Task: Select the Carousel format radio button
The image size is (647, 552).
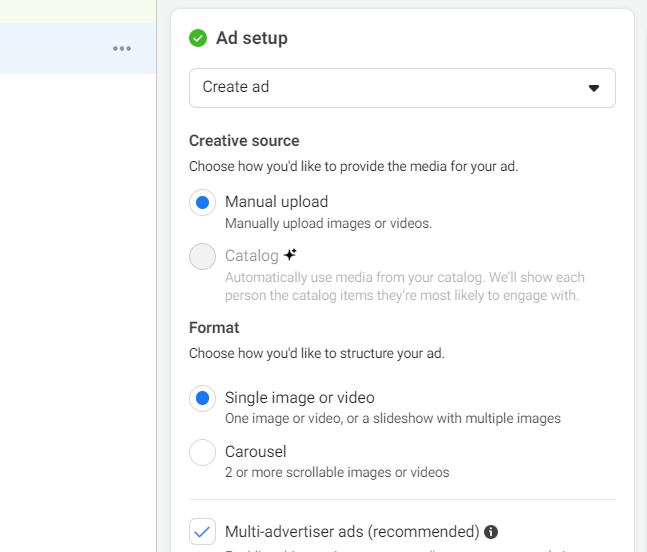Action: 202,452
